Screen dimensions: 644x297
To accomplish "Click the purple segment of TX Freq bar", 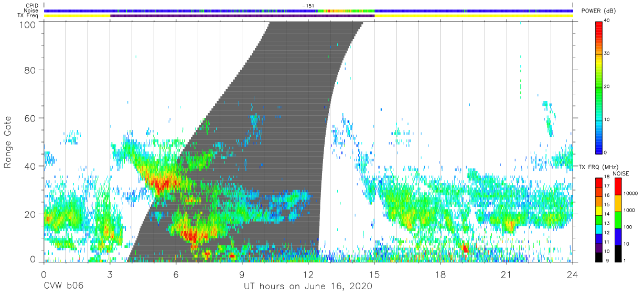I will coord(242,16).
